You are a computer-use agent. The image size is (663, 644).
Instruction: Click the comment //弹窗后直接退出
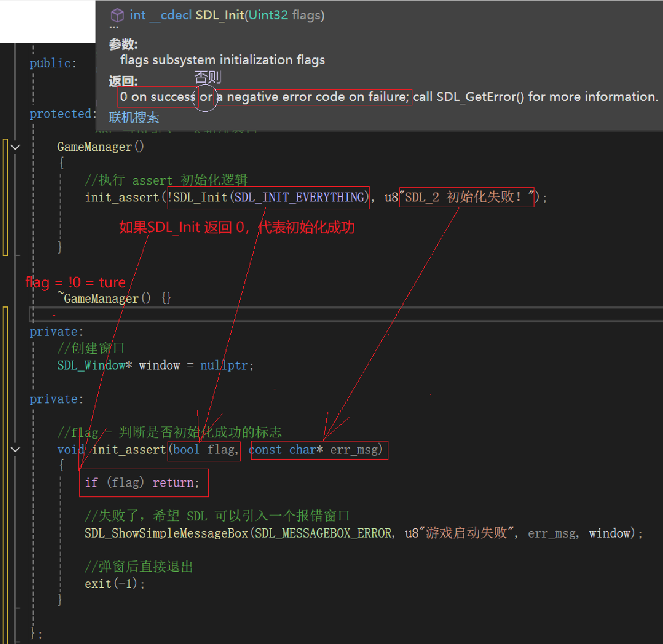[x=139, y=567]
